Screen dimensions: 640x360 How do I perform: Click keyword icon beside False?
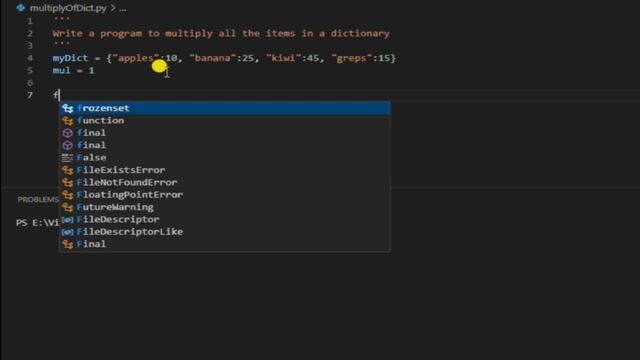67,158
